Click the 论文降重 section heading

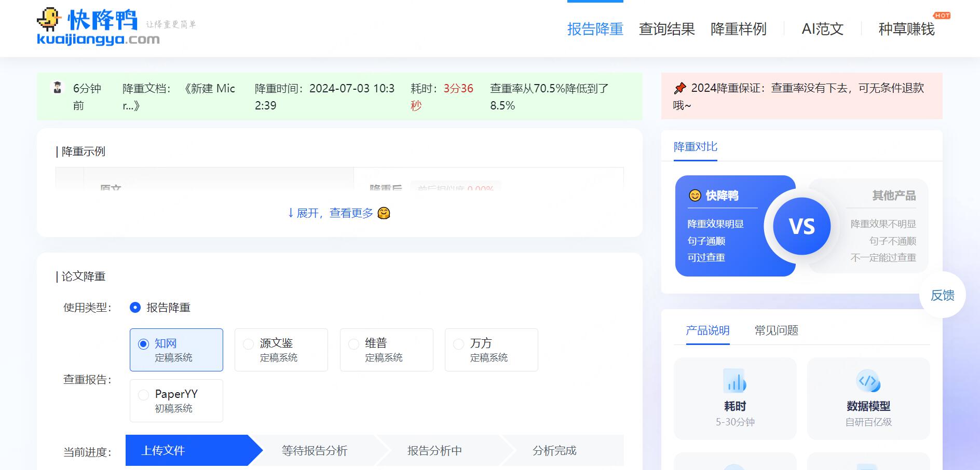pos(84,277)
